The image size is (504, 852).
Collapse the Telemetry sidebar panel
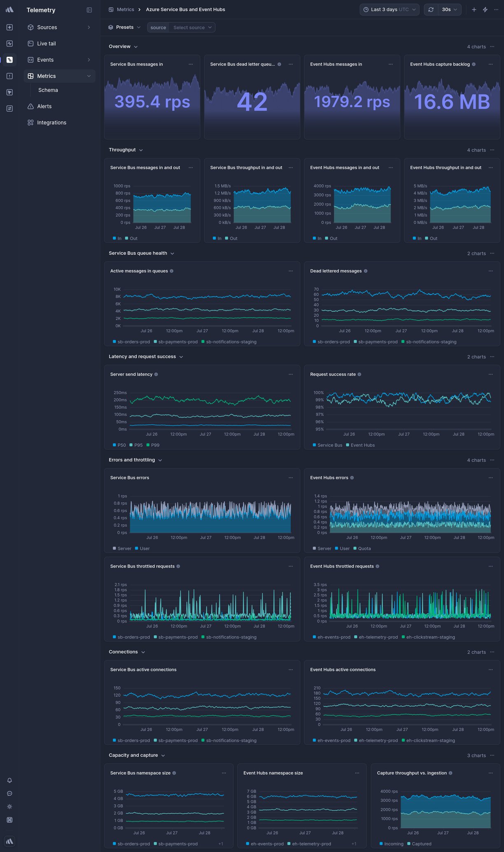pos(89,10)
